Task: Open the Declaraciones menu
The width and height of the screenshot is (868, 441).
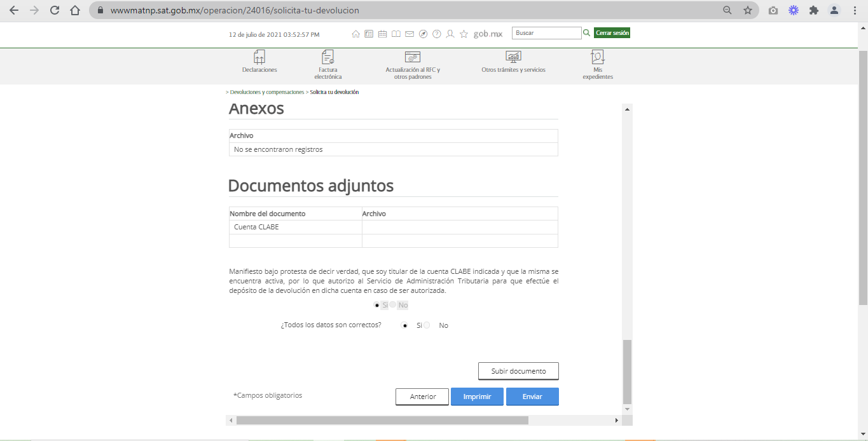Action: click(x=259, y=62)
